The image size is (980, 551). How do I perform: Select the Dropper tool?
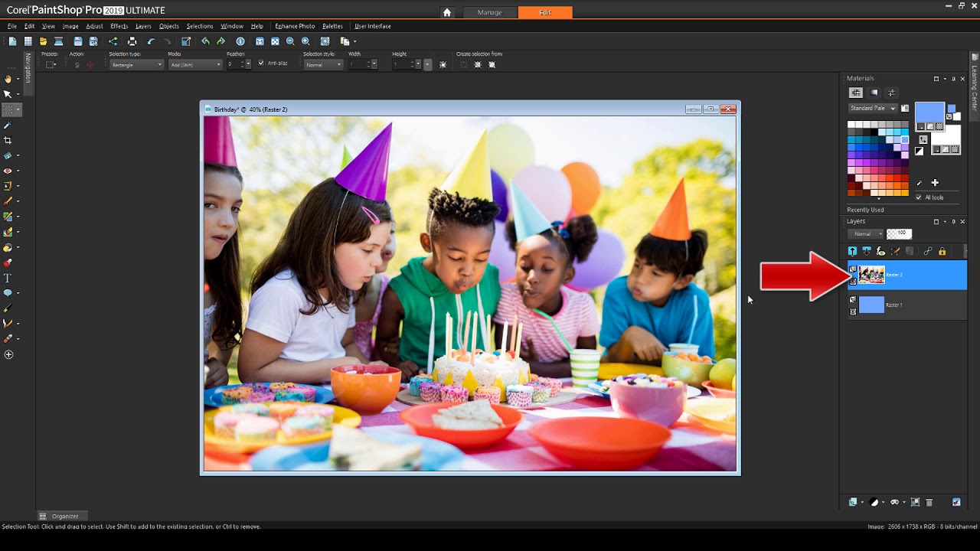pos(8,125)
